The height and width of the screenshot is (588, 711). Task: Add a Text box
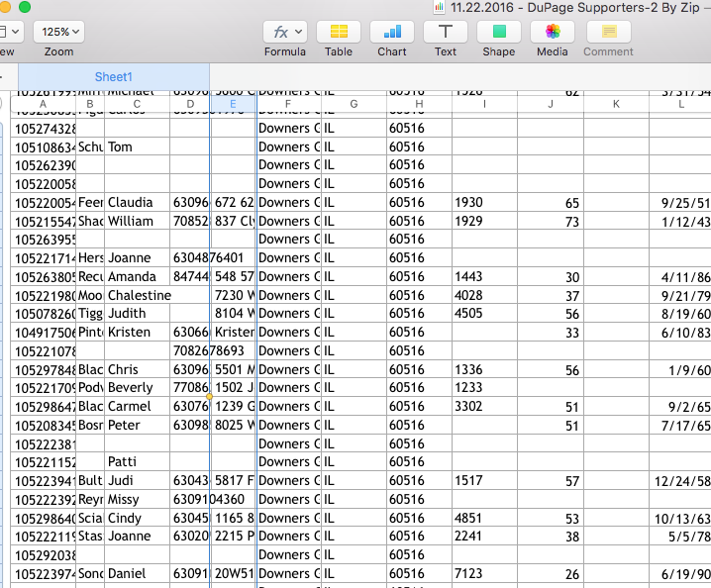(446, 32)
